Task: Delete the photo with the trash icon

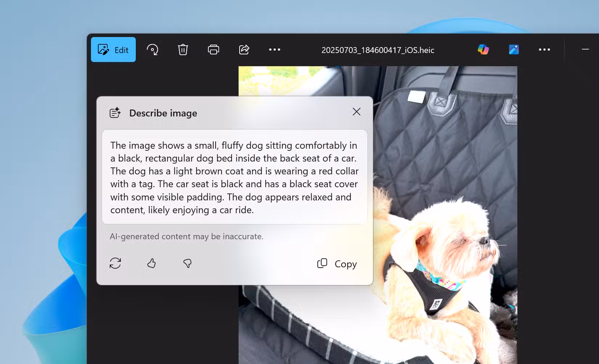Action: pyautogui.click(x=183, y=50)
